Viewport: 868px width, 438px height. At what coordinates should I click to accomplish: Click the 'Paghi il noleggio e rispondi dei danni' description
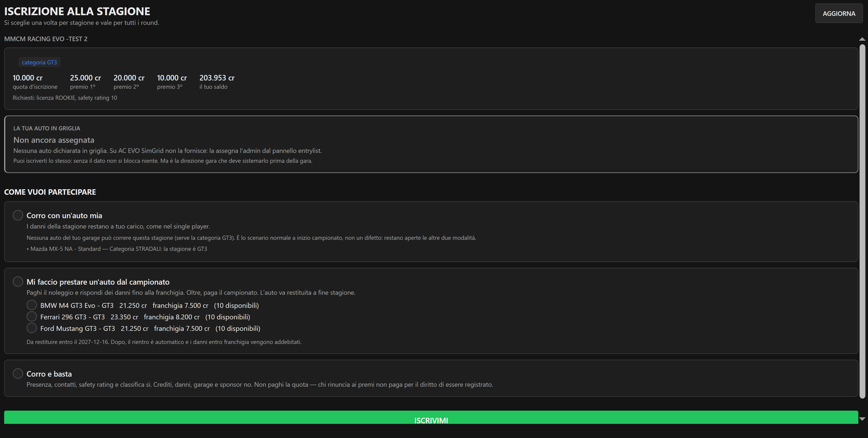[x=191, y=292]
